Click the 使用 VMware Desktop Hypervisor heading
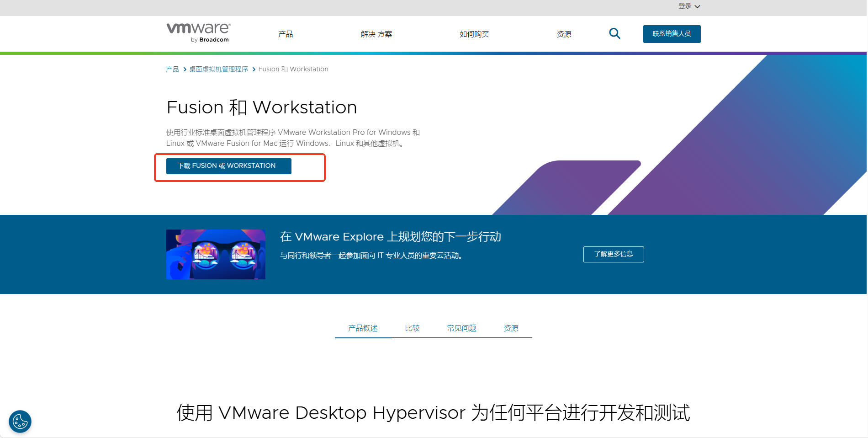The width and height of the screenshot is (868, 438). coord(433,412)
